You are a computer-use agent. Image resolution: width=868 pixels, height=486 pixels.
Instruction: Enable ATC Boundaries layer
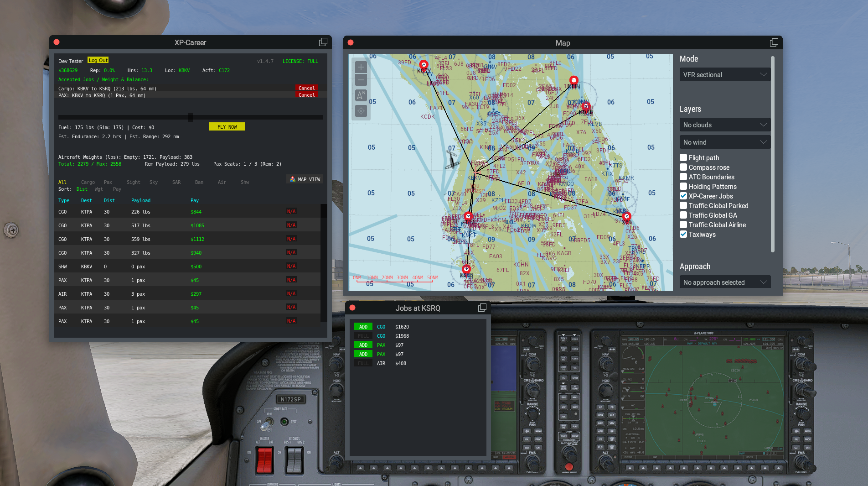(683, 177)
